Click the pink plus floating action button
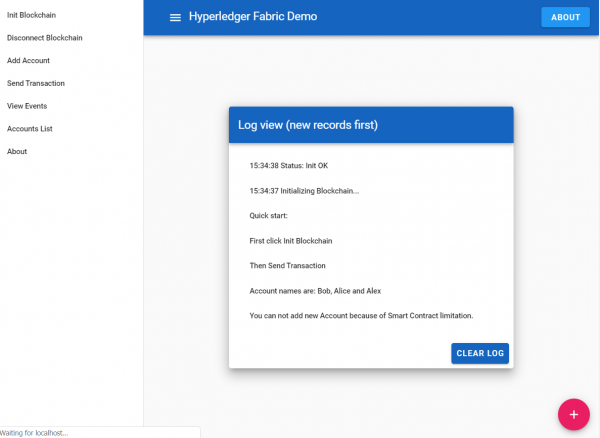Screen dimensions: 600x438 (x=573, y=413)
